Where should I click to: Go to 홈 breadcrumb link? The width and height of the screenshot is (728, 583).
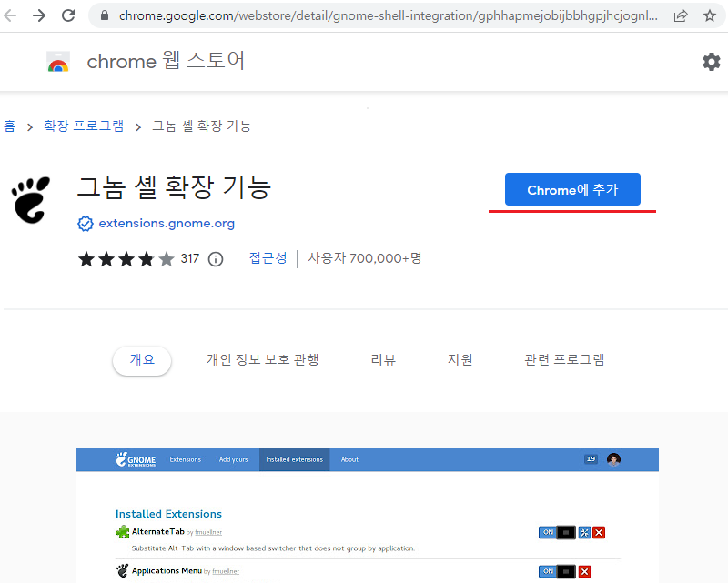coord(10,126)
